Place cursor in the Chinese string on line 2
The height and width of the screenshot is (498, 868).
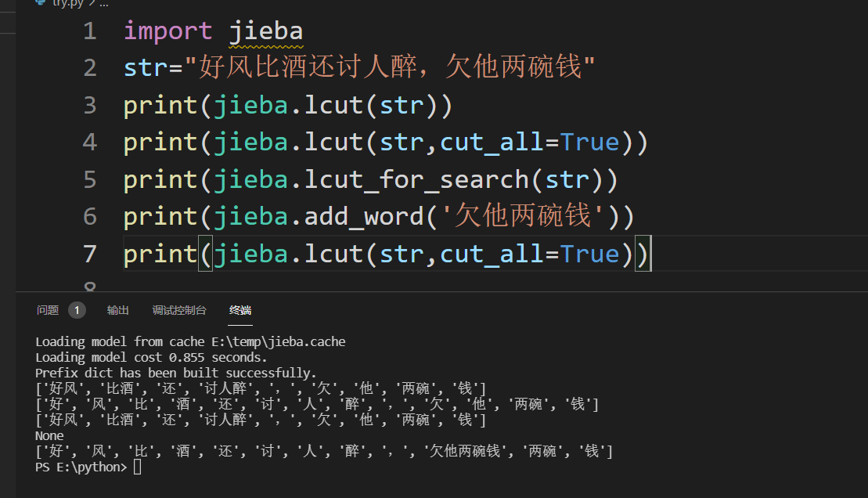(x=390, y=68)
